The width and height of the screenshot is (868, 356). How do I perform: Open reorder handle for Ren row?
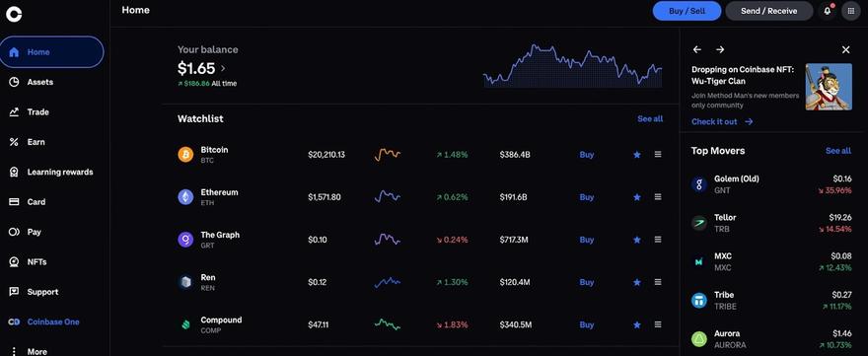(658, 282)
